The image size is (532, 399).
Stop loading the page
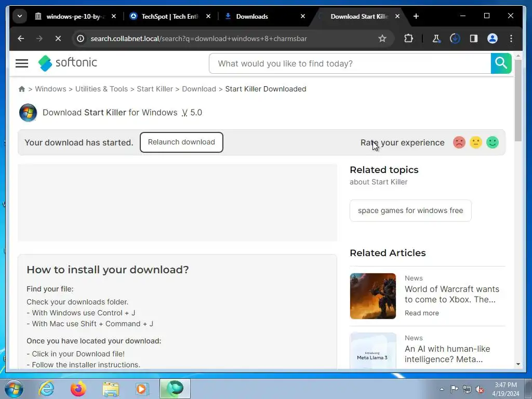point(58,38)
